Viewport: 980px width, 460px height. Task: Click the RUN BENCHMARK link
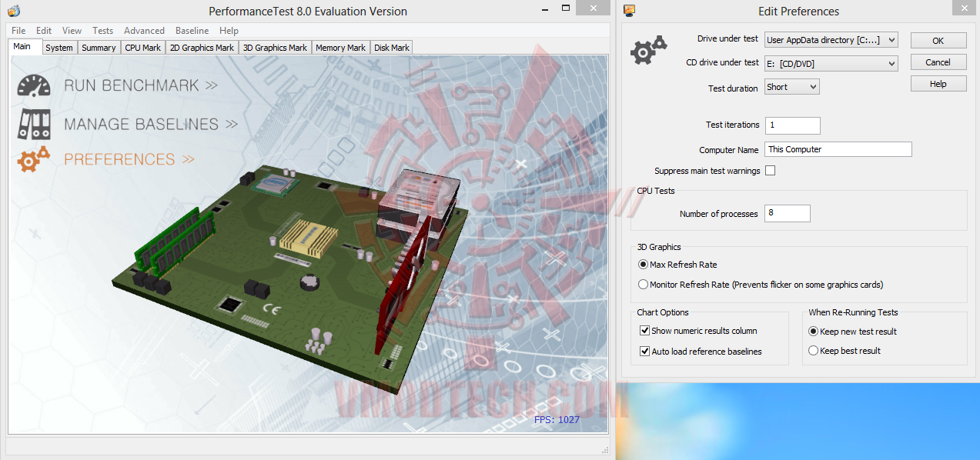pos(141,85)
